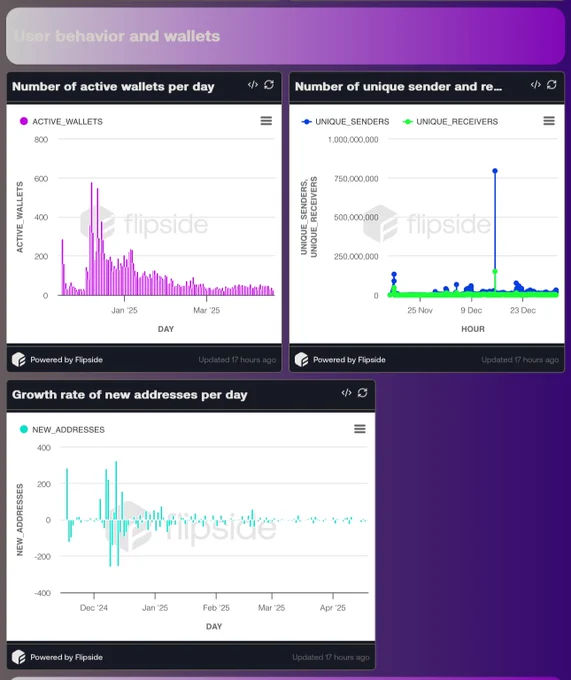The image size is (571, 680).
Task: Click the 'User behavior and wallets' section header
Action: coord(117,36)
